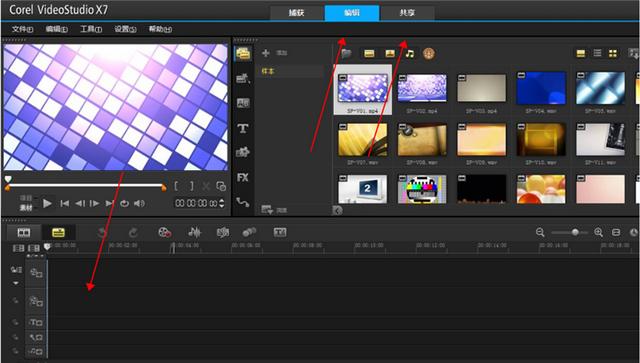
Task: Open the FX filter library
Action: point(243,178)
